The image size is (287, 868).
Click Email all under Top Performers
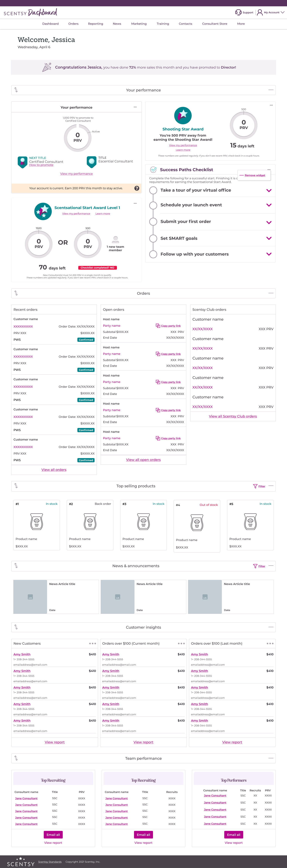click(x=233, y=835)
